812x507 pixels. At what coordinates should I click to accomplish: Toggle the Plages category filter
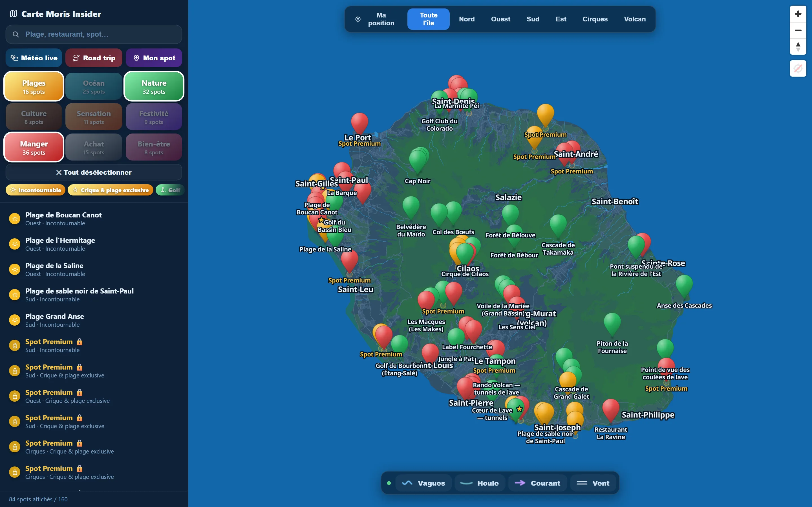click(x=34, y=86)
